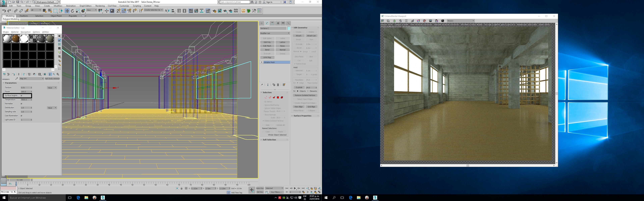Click the Undo arrow in main toolbar
644x201 pixels.
click(4, 11)
